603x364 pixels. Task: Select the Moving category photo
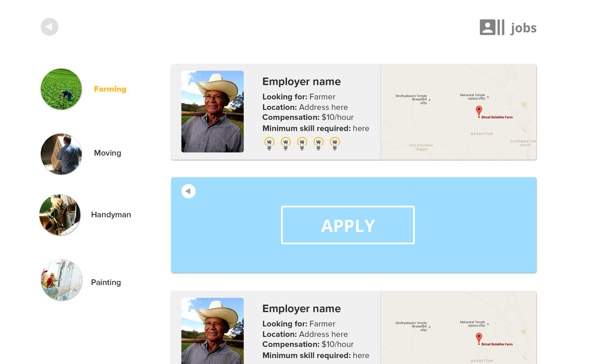[x=61, y=154]
